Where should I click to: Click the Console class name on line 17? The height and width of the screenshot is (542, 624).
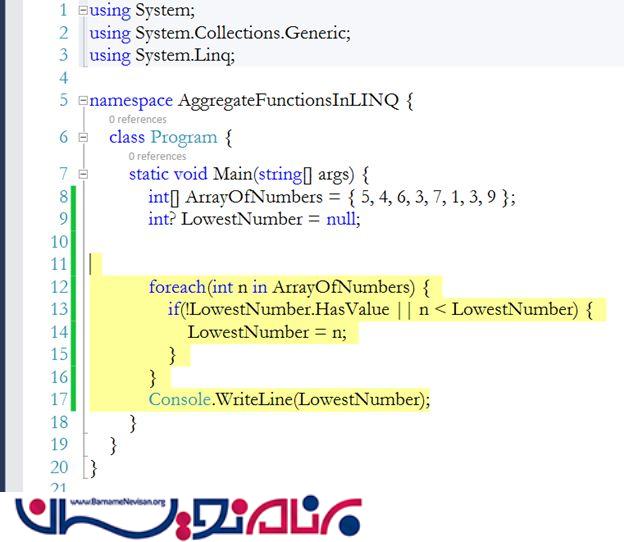pos(179,400)
